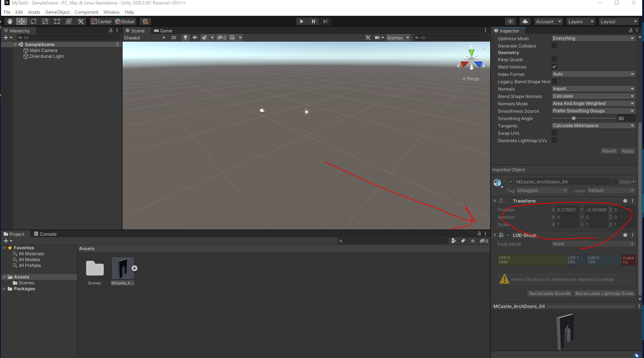This screenshot has width=644, height=358.
Task: Open the cloud services icon
Action: click(x=525, y=21)
